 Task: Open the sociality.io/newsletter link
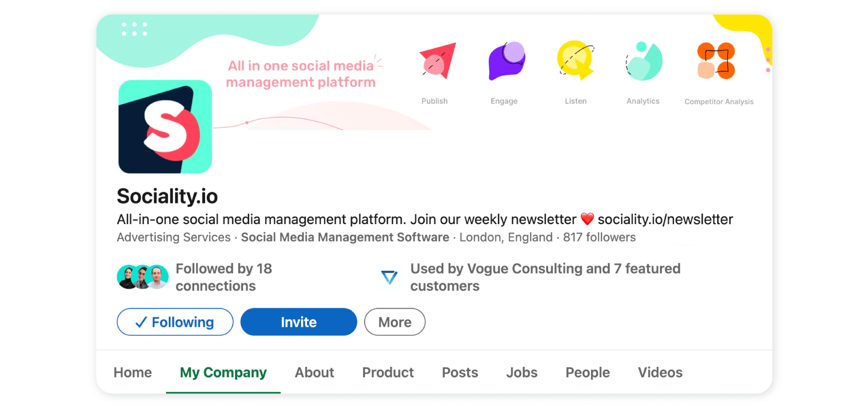tap(665, 219)
